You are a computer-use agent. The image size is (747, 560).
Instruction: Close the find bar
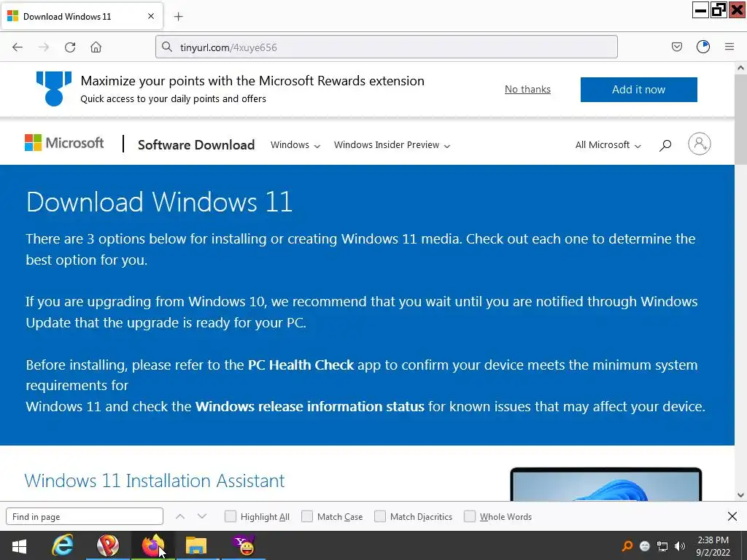click(x=732, y=516)
